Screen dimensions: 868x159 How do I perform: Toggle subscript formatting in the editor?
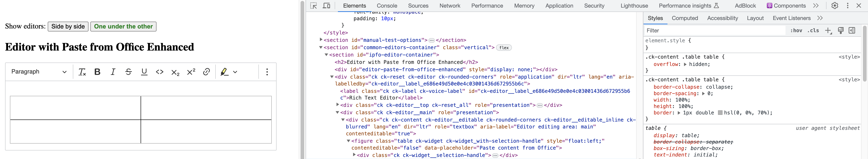click(x=175, y=72)
